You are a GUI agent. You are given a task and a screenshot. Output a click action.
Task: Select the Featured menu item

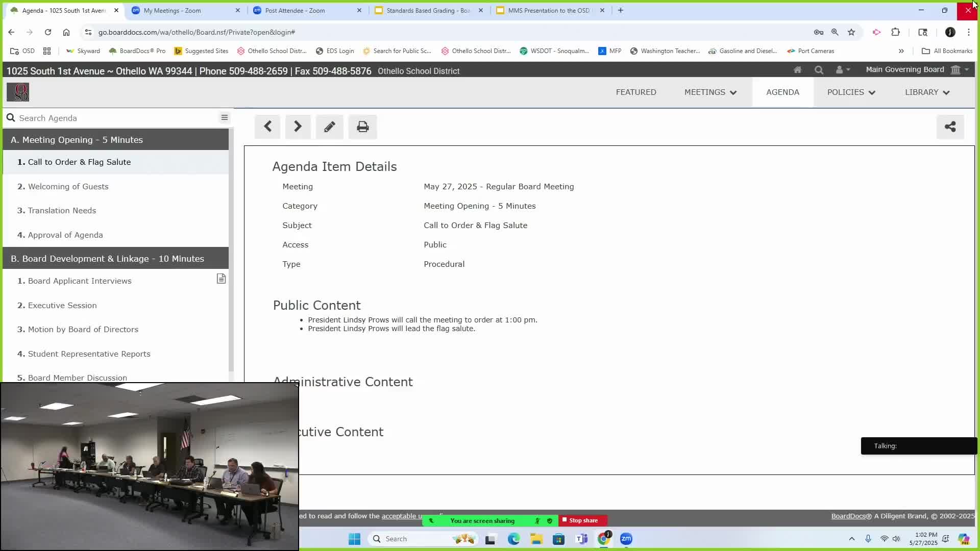(636, 92)
